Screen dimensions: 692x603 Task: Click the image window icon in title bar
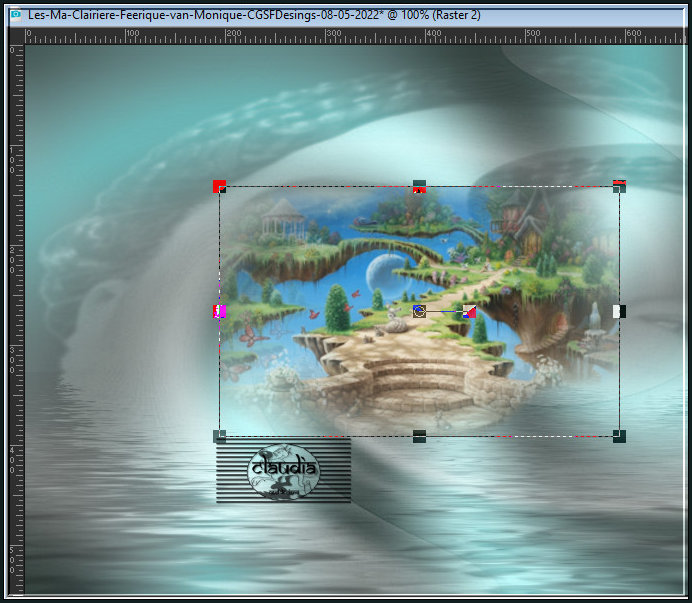(x=16, y=15)
